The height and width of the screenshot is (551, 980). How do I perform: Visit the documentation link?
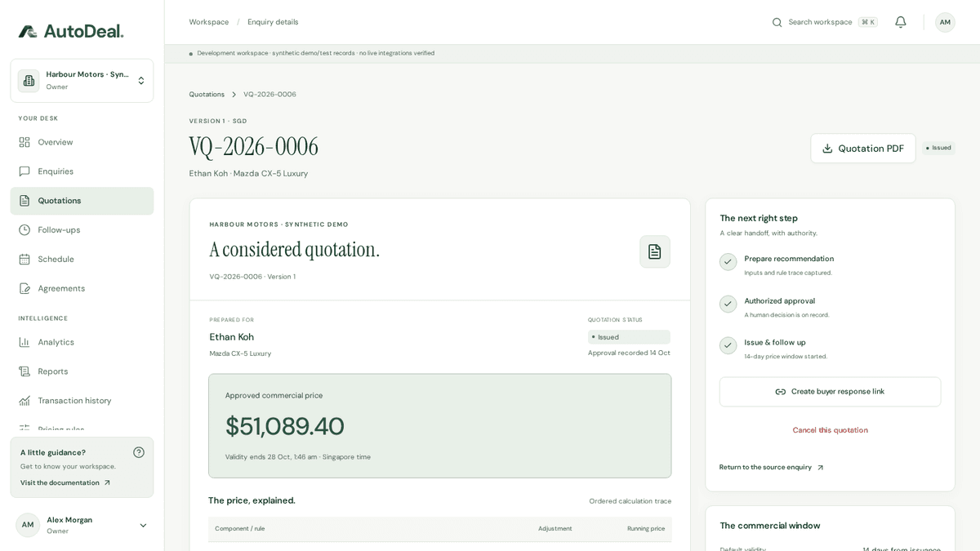65,482
